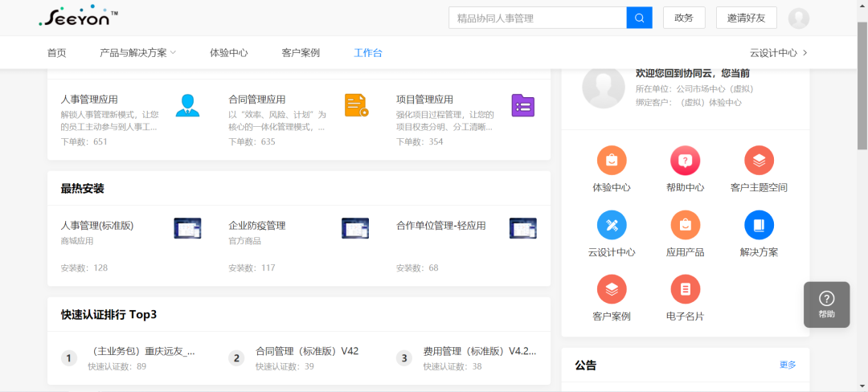
Task: Open the 云设计中心 blue pencil-ruler icon
Action: 612,225
